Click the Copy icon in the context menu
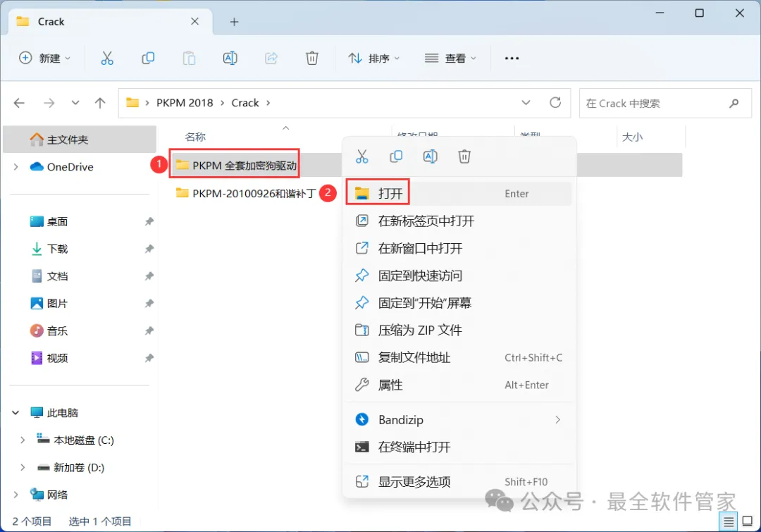761x532 pixels. pyautogui.click(x=396, y=156)
